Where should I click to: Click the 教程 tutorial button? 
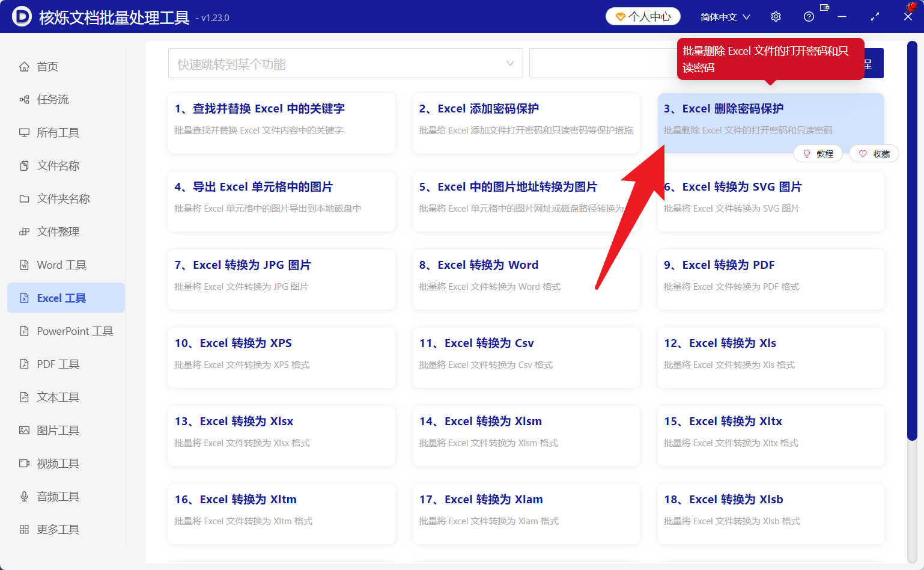coord(818,154)
